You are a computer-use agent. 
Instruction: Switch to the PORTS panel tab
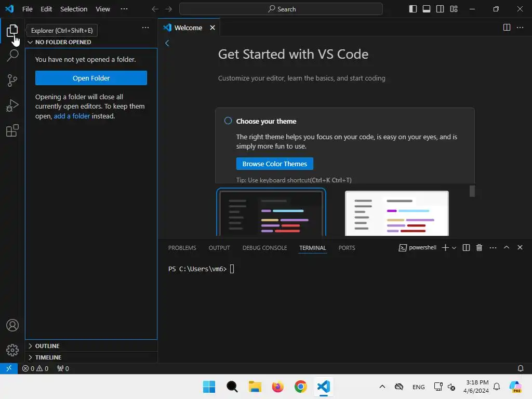tap(347, 248)
